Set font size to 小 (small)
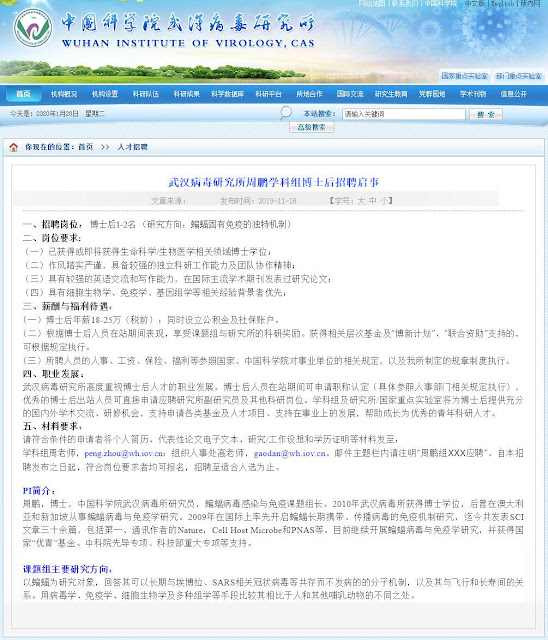The height and width of the screenshot is (640, 548). click(x=384, y=201)
